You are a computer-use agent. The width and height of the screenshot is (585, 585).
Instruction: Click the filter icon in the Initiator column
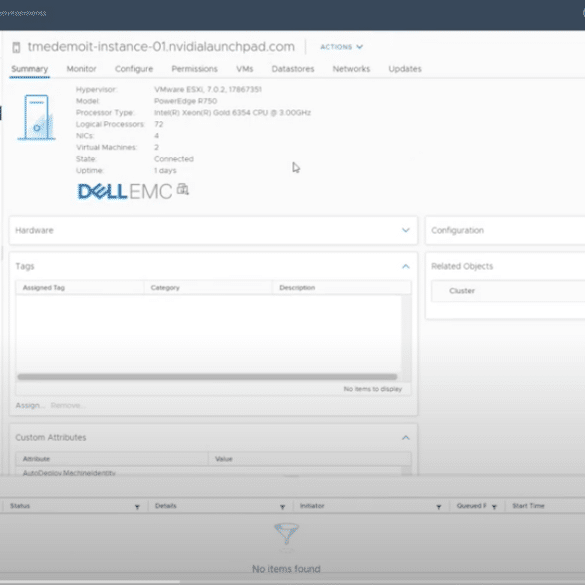pyautogui.click(x=439, y=507)
